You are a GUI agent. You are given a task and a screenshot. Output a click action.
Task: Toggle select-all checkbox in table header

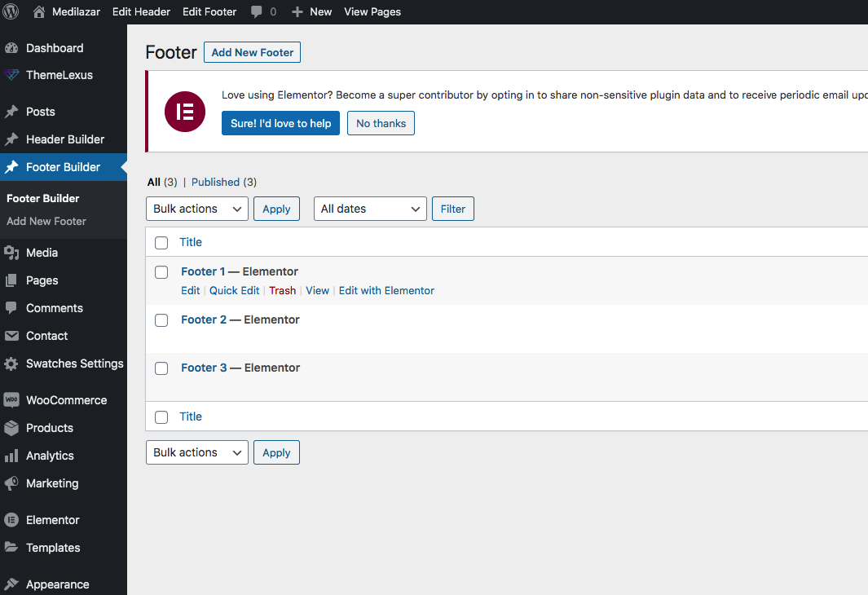click(x=161, y=243)
